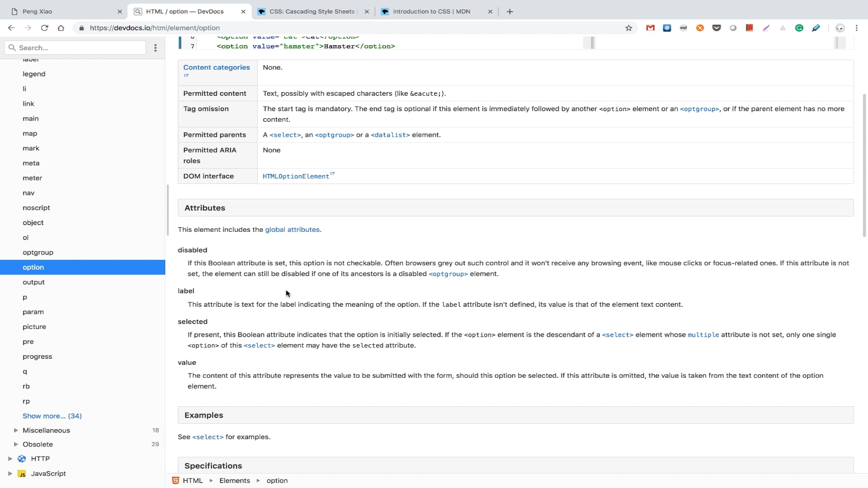
Task: Expand the JavaScript docs tree
Action: point(10,474)
